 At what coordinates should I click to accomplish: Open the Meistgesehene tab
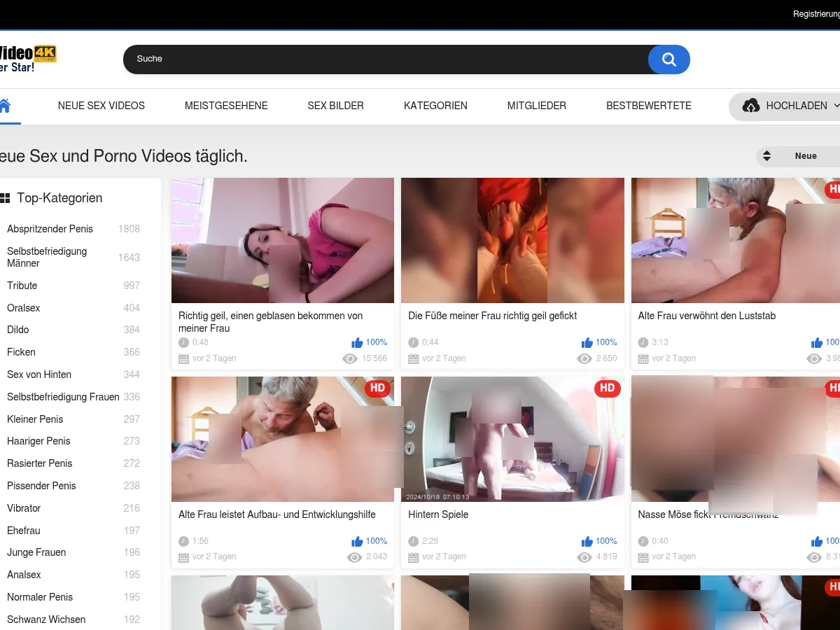click(x=226, y=106)
